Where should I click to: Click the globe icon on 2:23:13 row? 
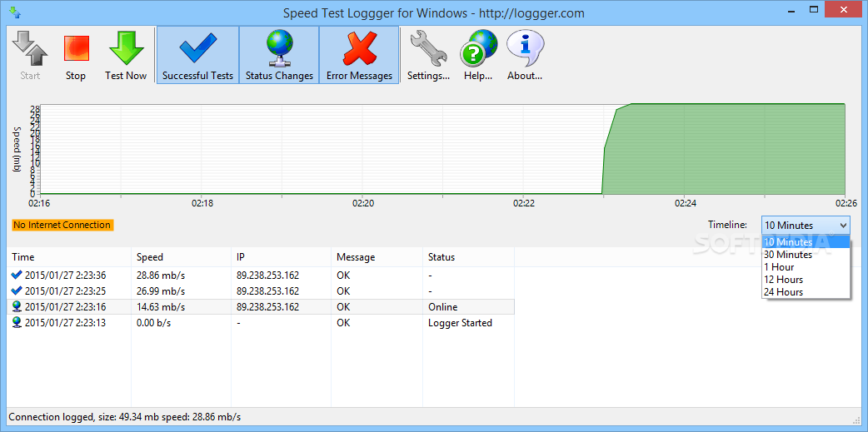coord(17,322)
